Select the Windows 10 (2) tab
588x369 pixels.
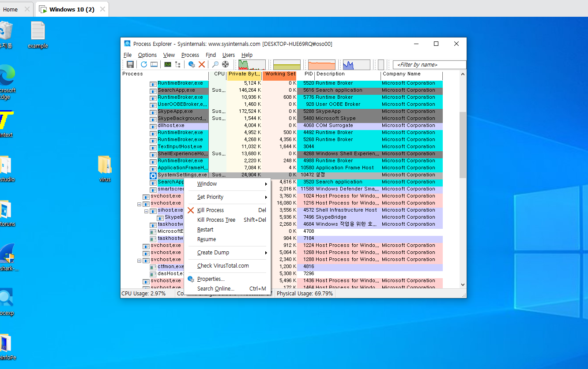point(72,9)
